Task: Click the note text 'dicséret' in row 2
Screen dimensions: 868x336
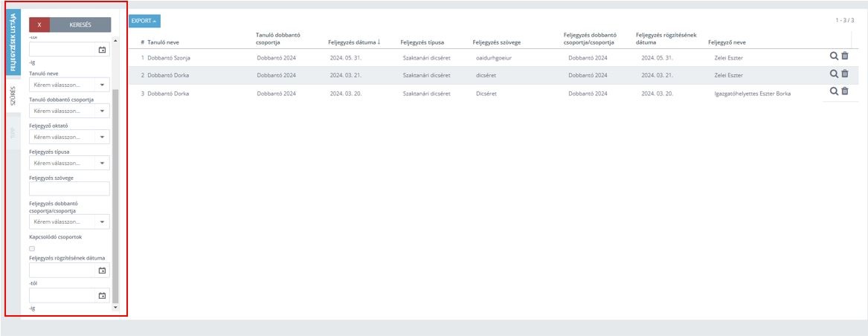Action: coord(486,75)
